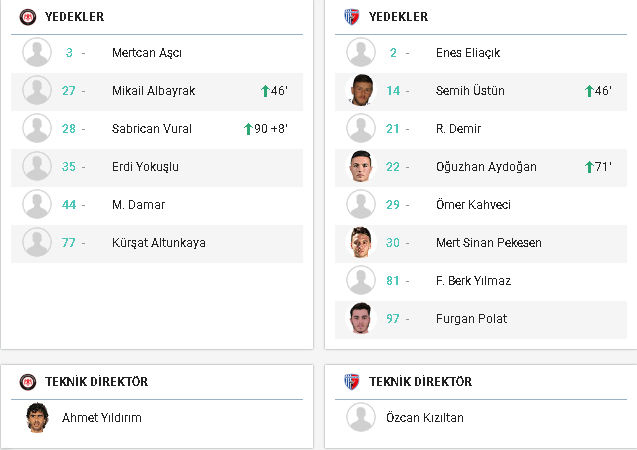Click the away team crest beside Yedekler
This screenshot has width=637, height=450.
pyautogui.click(x=351, y=17)
